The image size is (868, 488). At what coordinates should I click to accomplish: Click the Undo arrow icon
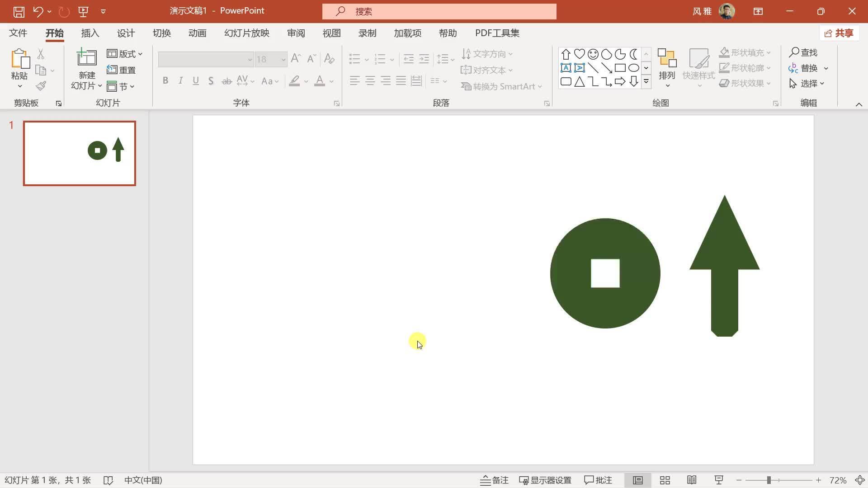[38, 12]
